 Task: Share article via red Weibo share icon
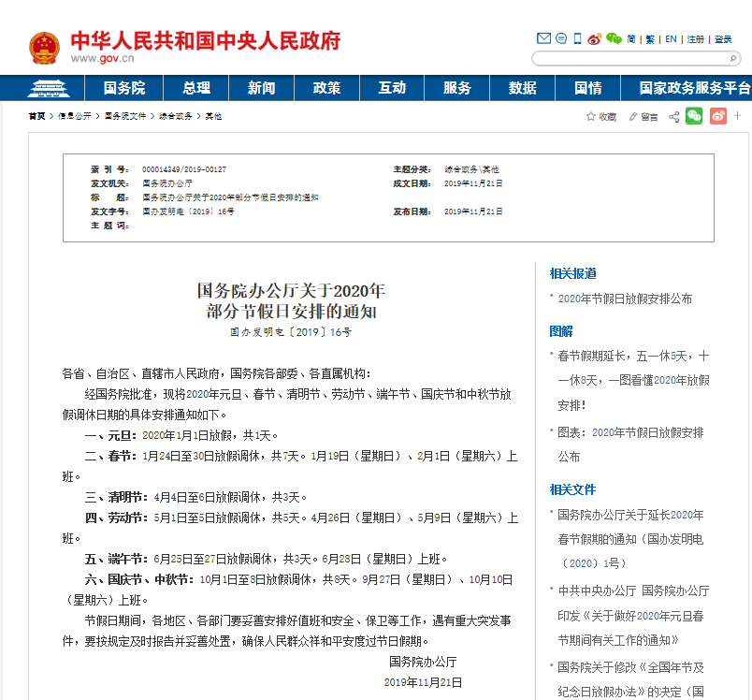(717, 116)
